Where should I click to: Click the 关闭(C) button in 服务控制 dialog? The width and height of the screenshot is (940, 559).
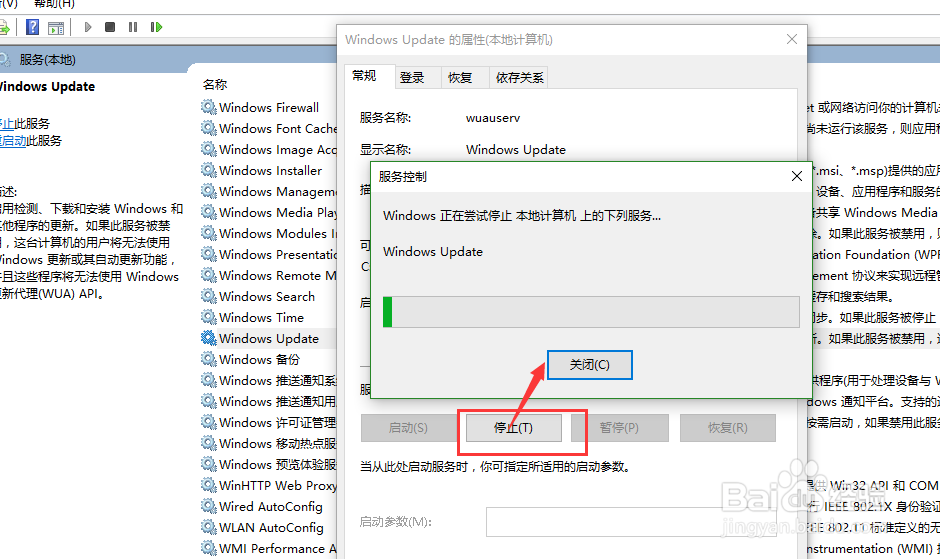point(589,365)
